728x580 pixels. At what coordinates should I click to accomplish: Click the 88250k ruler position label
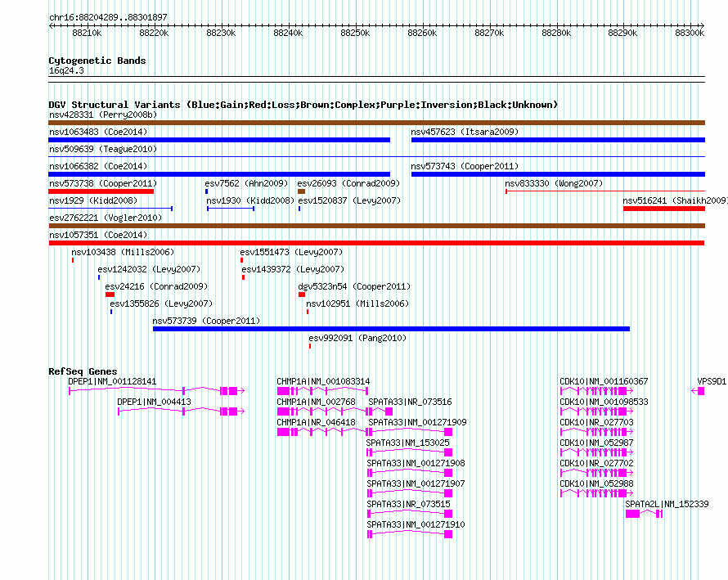point(355,33)
